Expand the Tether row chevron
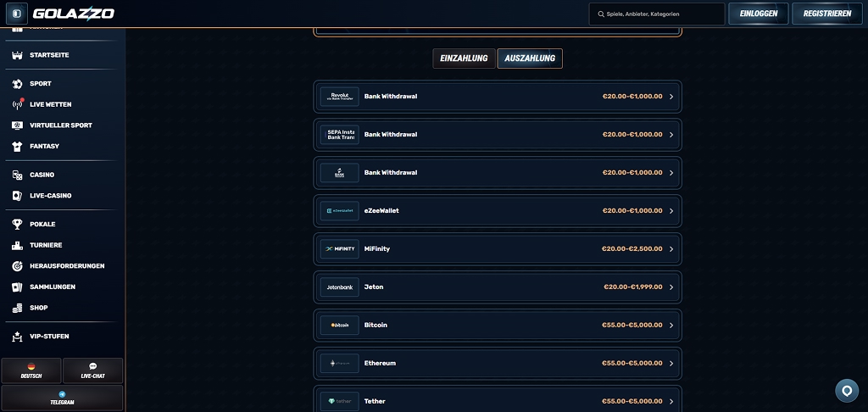 pos(671,402)
